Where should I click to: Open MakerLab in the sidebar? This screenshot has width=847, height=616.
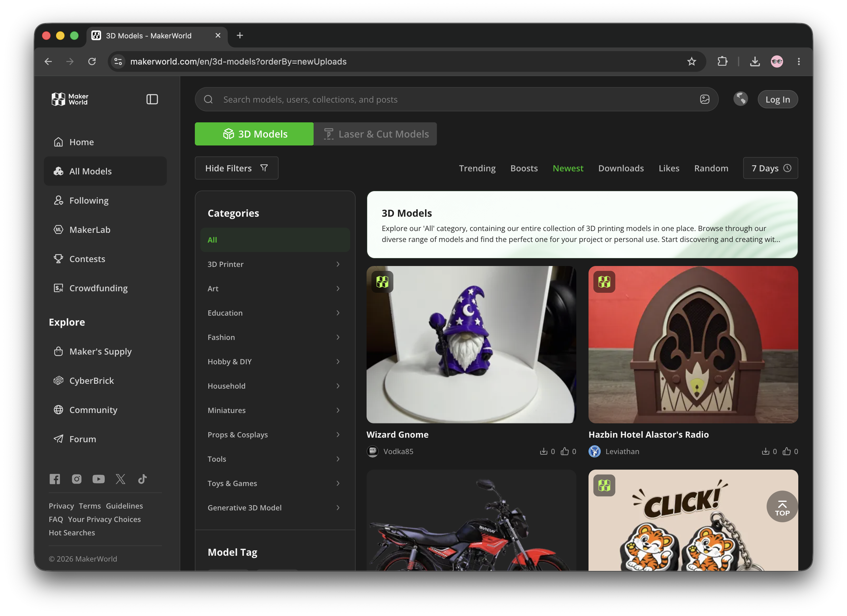point(105,229)
